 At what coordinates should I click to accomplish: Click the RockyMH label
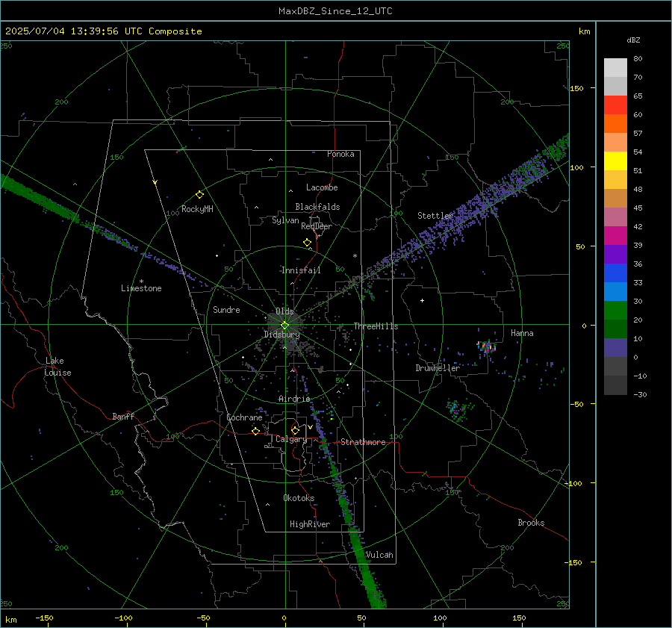[197, 209]
